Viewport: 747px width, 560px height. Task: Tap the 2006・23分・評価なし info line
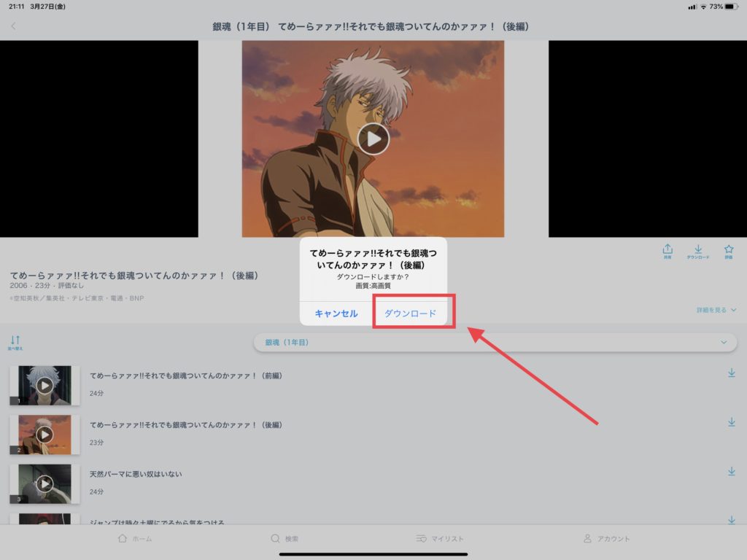(47, 285)
